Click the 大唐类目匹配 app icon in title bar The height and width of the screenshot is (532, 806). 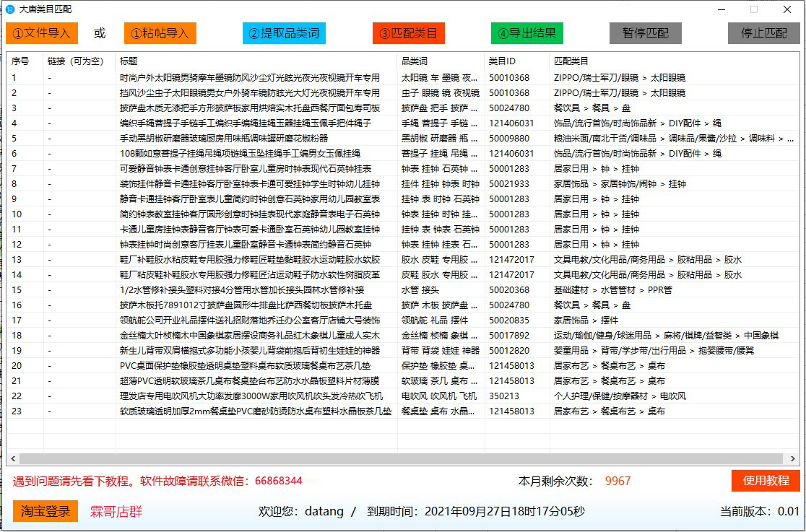pos(8,10)
